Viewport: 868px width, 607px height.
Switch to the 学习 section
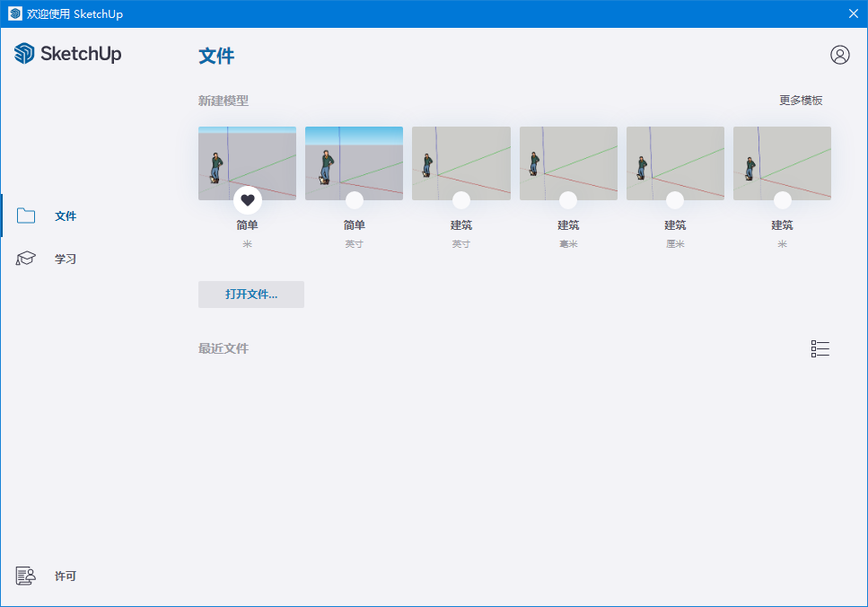coord(66,258)
